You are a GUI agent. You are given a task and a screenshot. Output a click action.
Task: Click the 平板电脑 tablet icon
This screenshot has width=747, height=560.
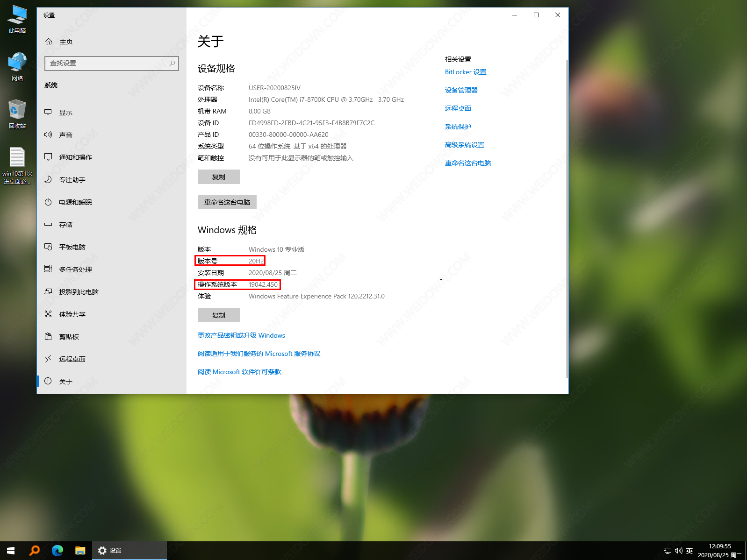(x=48, y=247)
